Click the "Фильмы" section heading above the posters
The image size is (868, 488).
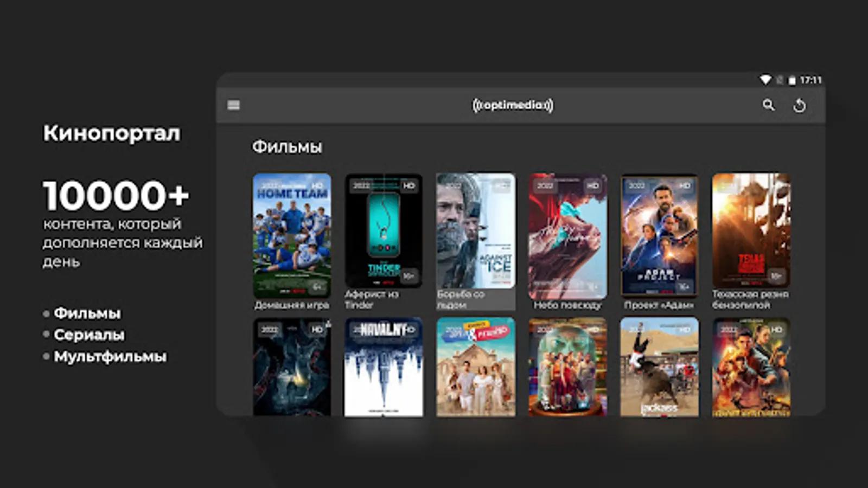tap(287, 147)
